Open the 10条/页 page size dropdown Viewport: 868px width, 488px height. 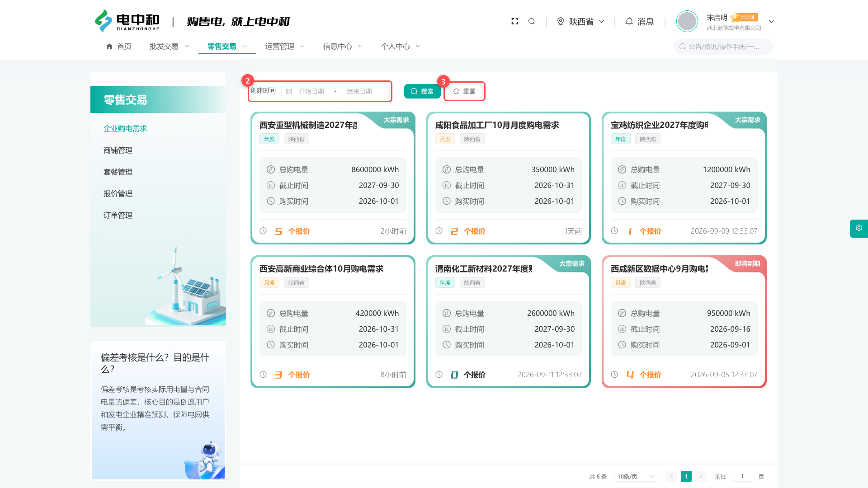click(636, 476)
